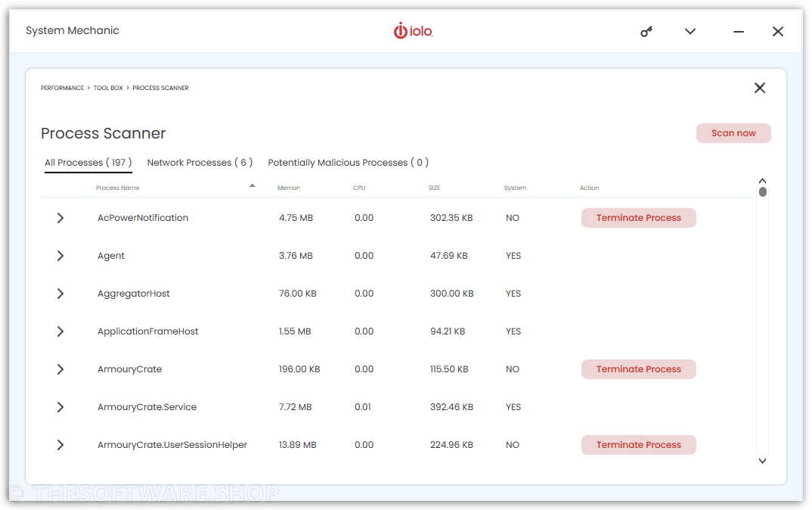Click the 76.00 KB memory value
Screen dimensions: 812x510
pos(298,294)
